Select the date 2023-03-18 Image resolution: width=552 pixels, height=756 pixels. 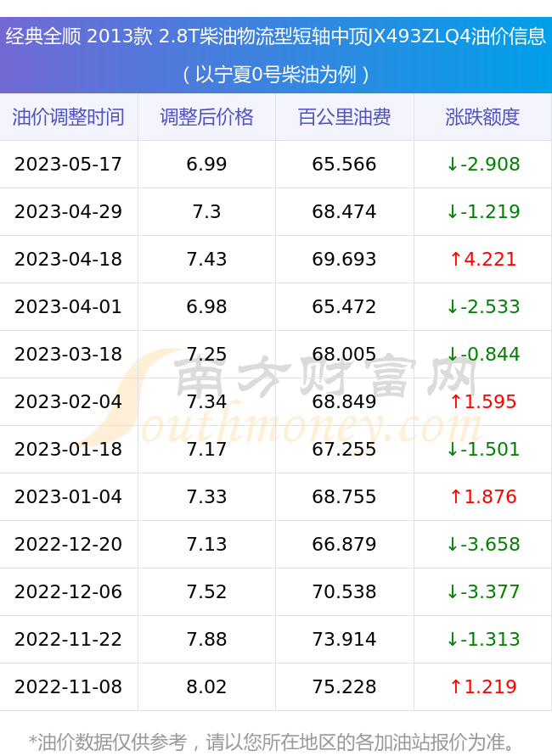[x=69, y=354]
